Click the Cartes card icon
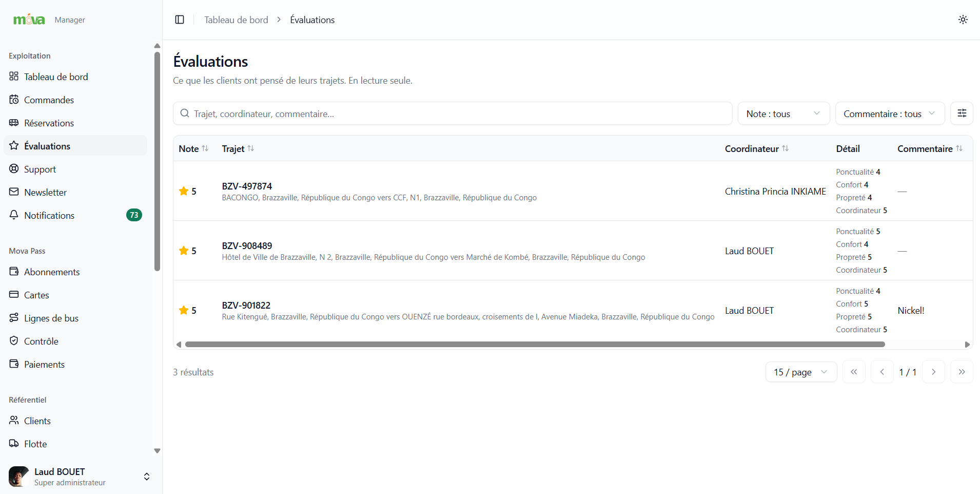980x494 pixels. tap(14, 294)
